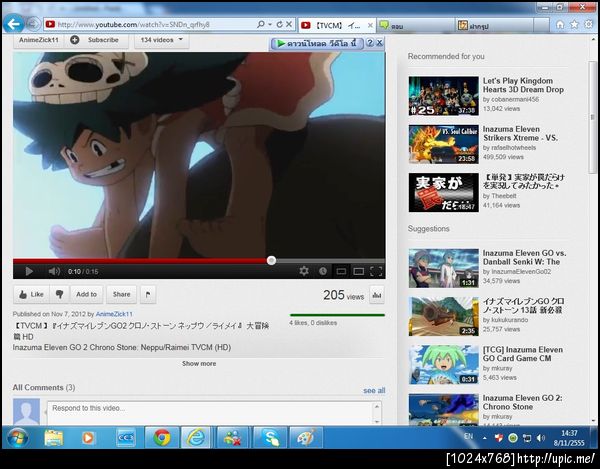
Task: Enter fullscreen video mode
Action: click(376, 271)
